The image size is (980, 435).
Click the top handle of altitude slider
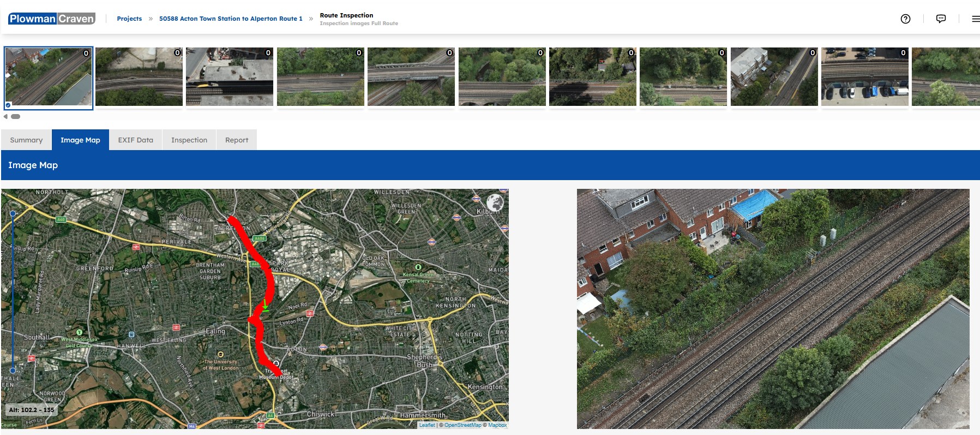click(x=13, y=213)
